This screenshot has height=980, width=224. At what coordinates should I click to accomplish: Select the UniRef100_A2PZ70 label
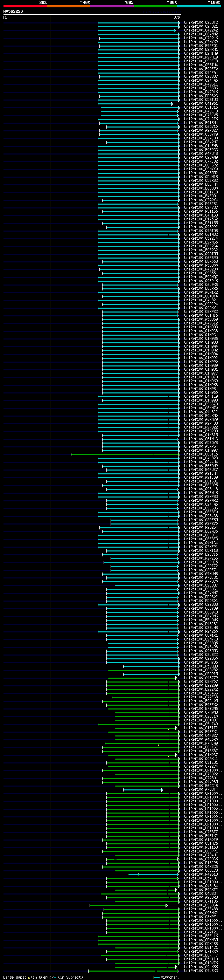point(201,523)
